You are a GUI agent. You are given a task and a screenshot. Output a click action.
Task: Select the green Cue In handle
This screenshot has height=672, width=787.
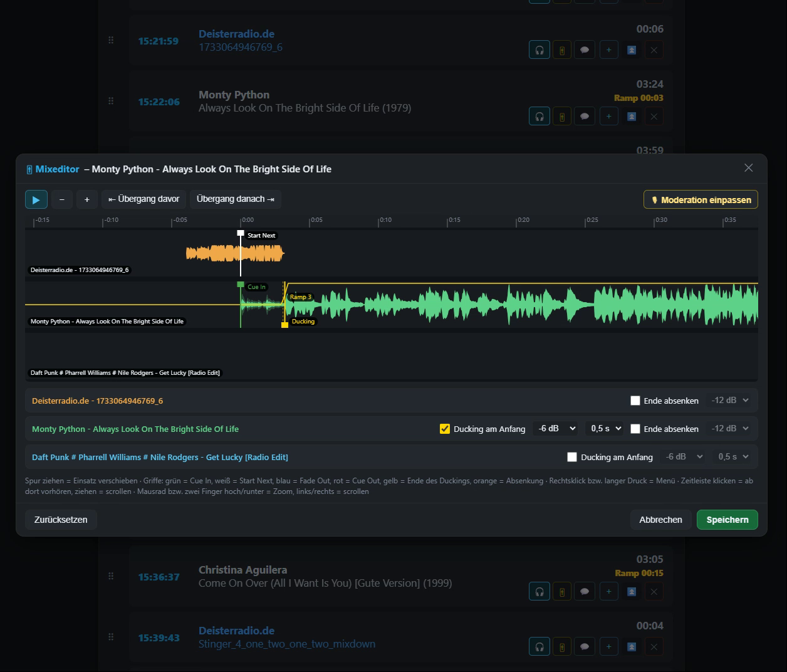click(241, 285)
